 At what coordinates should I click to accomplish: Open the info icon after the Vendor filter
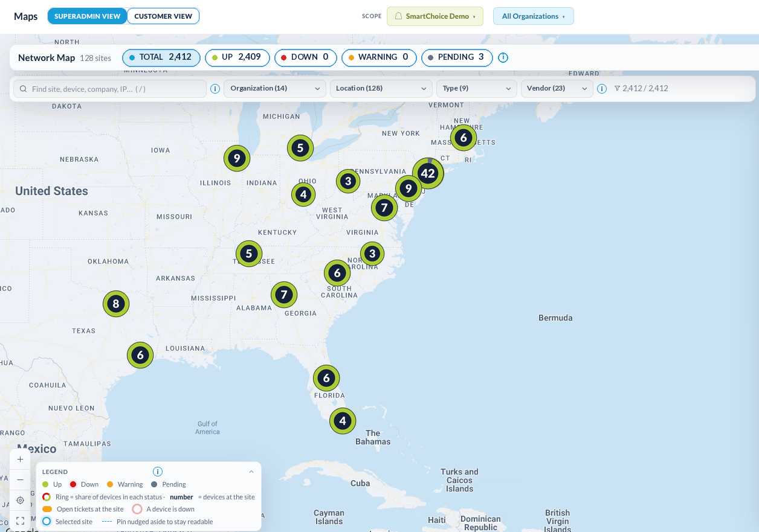coord(602,89)
